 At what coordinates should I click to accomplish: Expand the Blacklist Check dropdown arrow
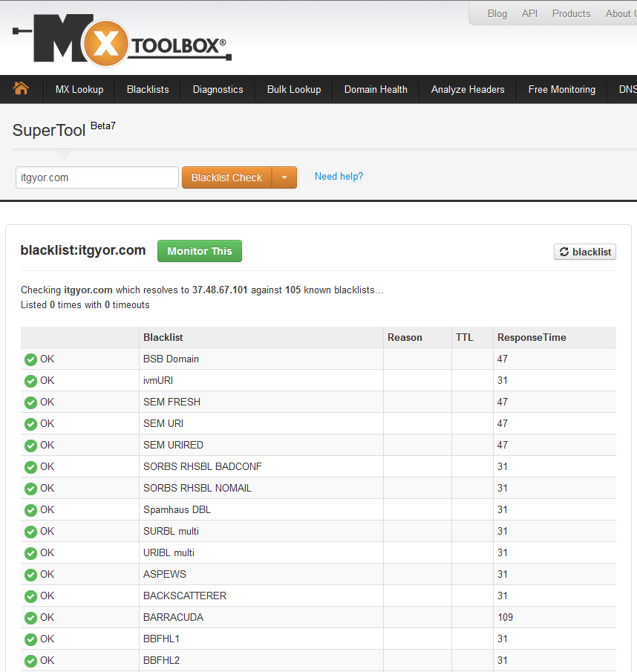click(x=284, y=177)
